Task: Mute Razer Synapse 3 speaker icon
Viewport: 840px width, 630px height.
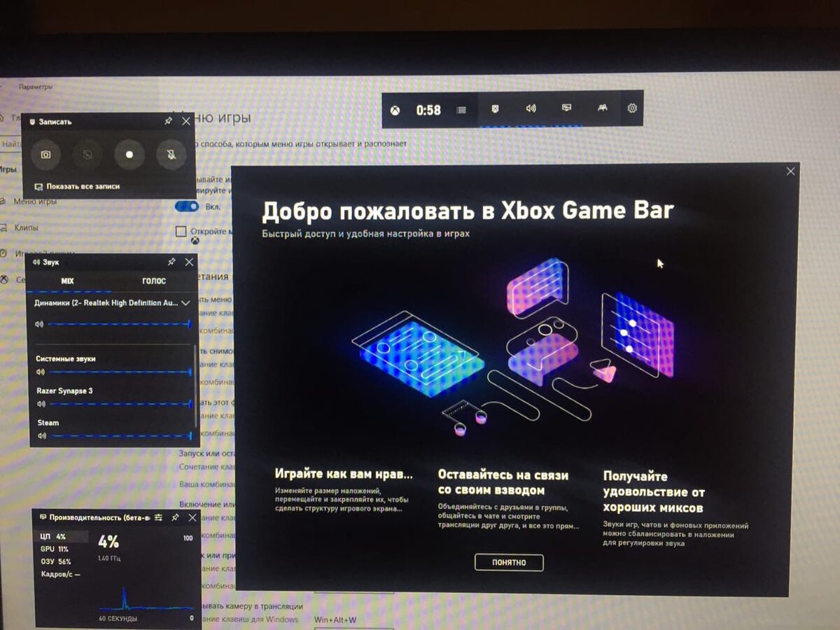Action: (41, 405)
